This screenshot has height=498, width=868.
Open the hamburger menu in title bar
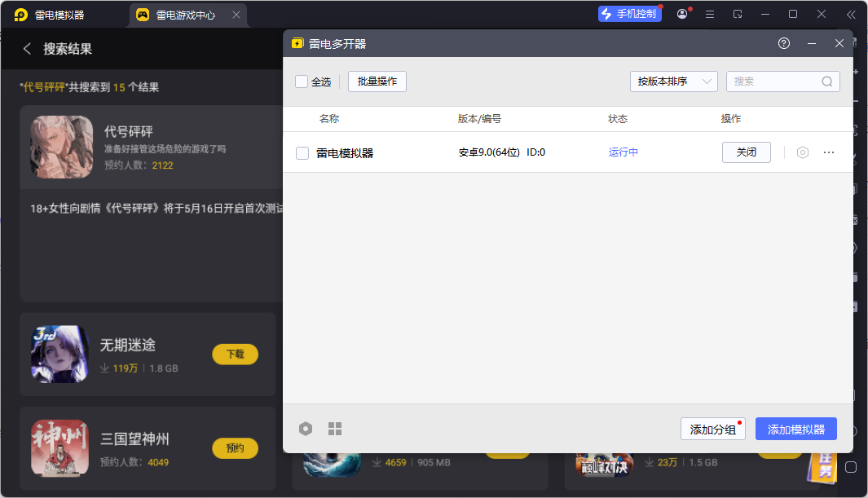(710, 15)
